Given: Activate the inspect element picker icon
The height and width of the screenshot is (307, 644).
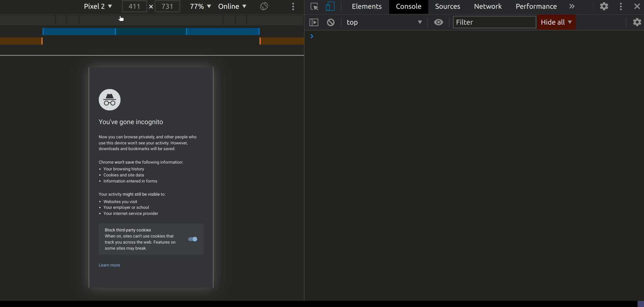Looking at the screenshot, I should click(x=314, y=6).
